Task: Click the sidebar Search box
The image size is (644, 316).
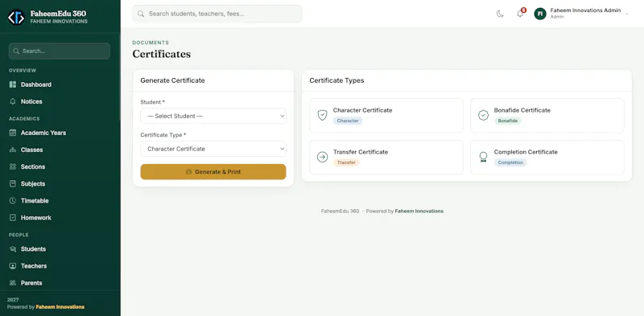Action: 60,51
